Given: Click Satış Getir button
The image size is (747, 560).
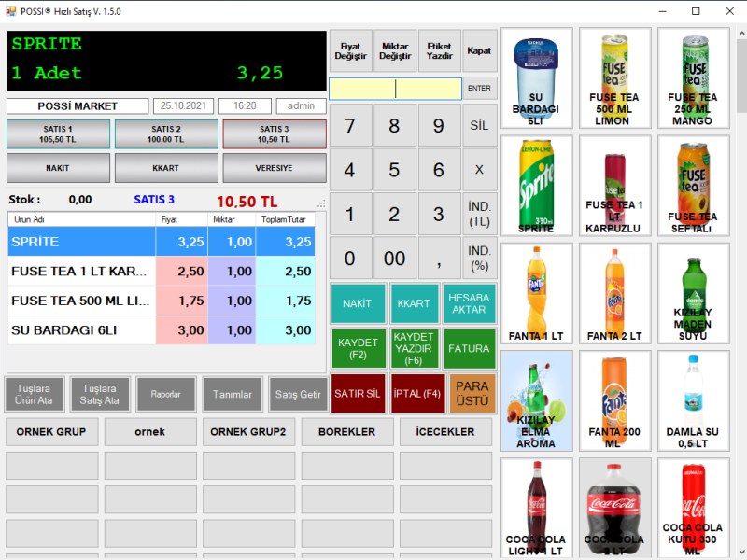Looking at the screenshot, I should tap(298, 394).
